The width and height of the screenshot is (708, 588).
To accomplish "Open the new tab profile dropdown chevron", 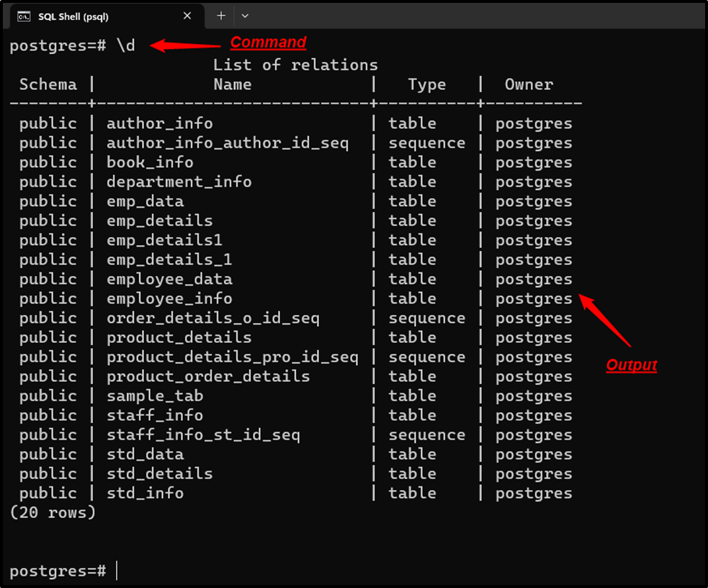I will pyautogui.click(x=244, y=15).
